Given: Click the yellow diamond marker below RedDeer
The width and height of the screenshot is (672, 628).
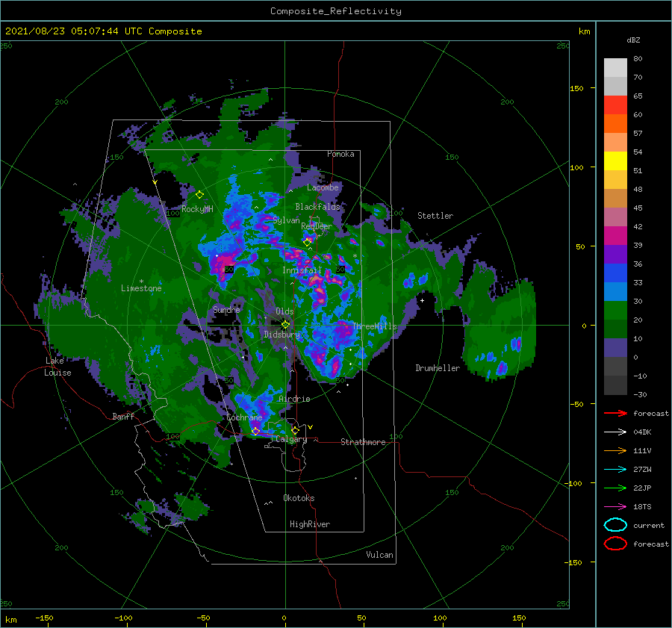Looking at the screenshot, I should tap(308, 243).
